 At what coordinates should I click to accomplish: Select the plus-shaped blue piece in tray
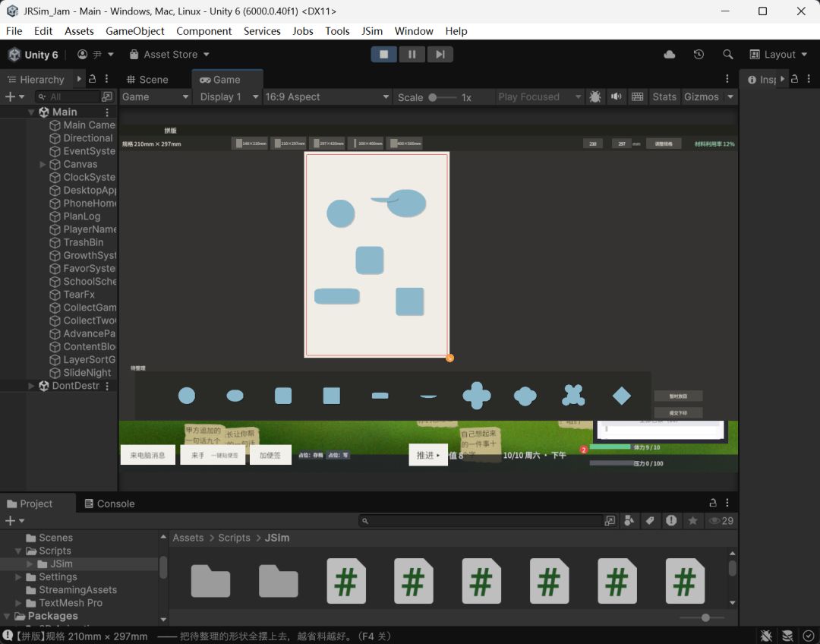(477, 396)
